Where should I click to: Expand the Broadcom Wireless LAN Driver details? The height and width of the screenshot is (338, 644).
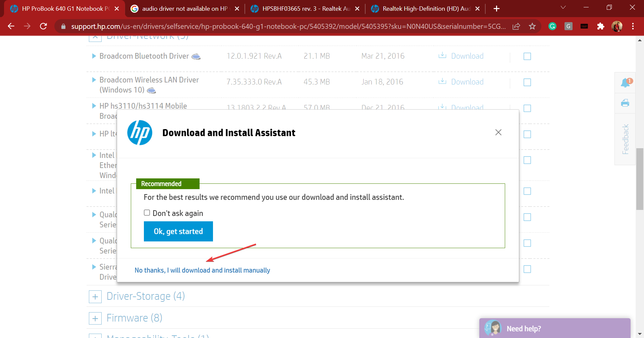click(94, 80)
